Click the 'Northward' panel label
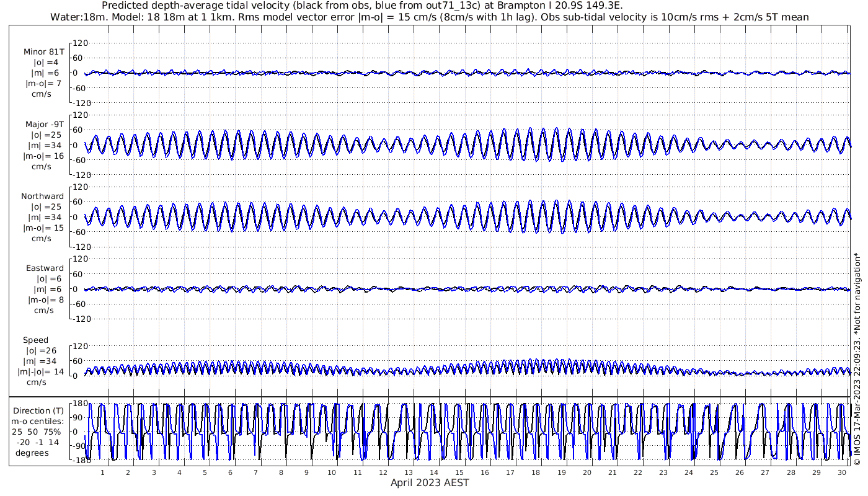Screen dimensions: 868x496 (43, 197)
